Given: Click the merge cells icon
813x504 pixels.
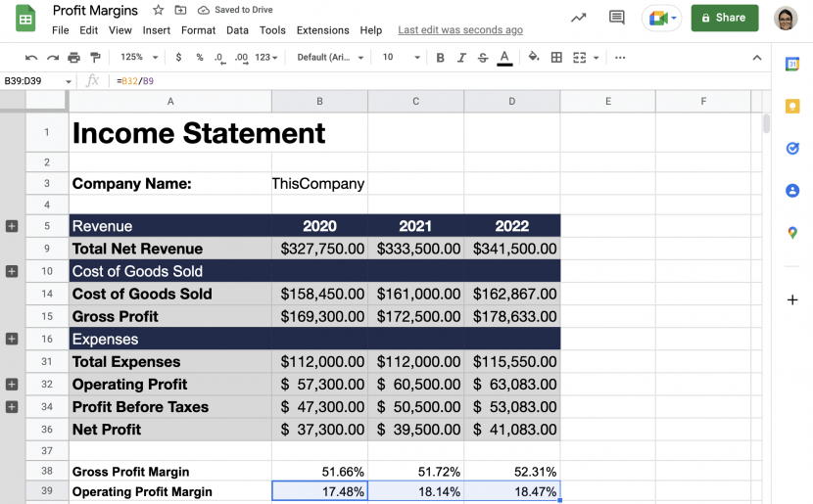Looking at the screenshot, I should coord(579,58).
